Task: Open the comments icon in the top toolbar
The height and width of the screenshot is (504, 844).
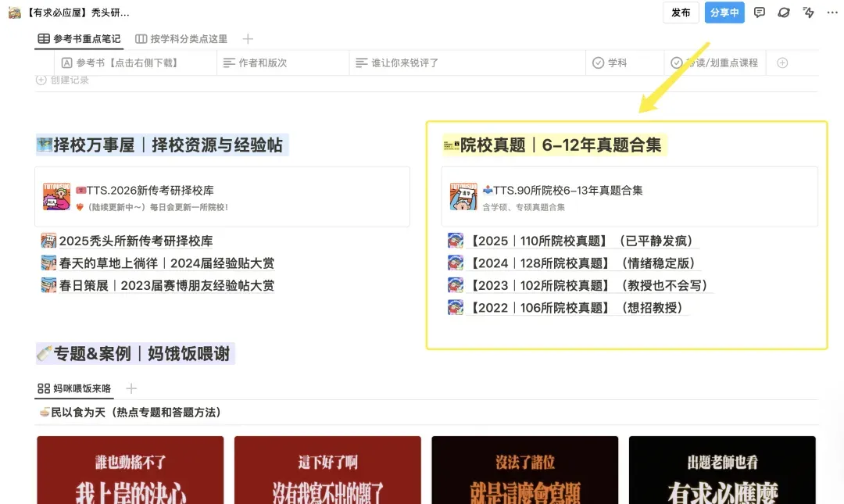Action: pyautogui.click(x=760, y=13)
